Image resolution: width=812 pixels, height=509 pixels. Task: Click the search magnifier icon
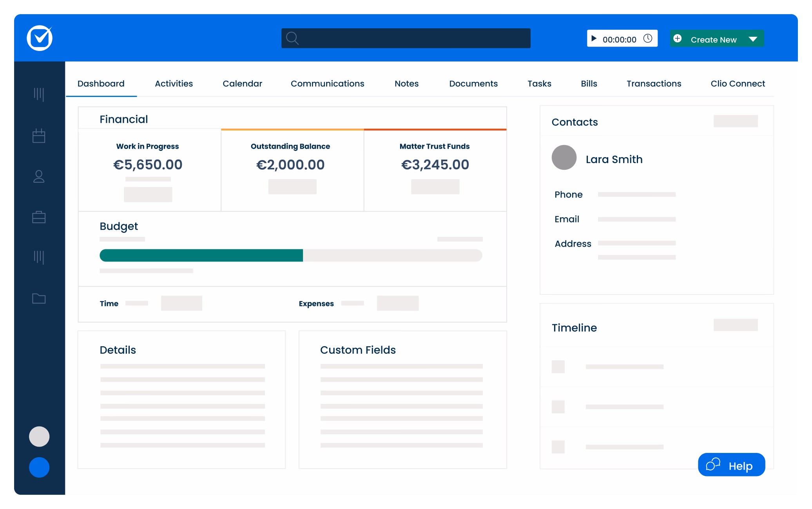pyautogui.click(x=292, y=38)
